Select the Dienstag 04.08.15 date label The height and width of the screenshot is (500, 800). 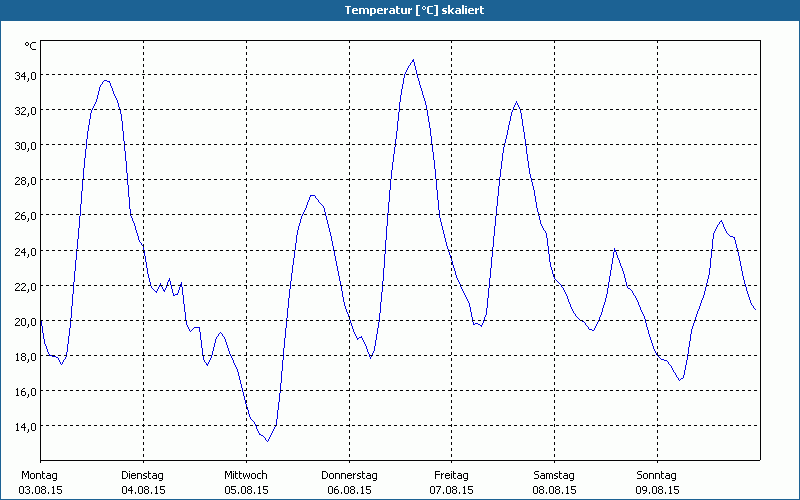coord(142,483)
